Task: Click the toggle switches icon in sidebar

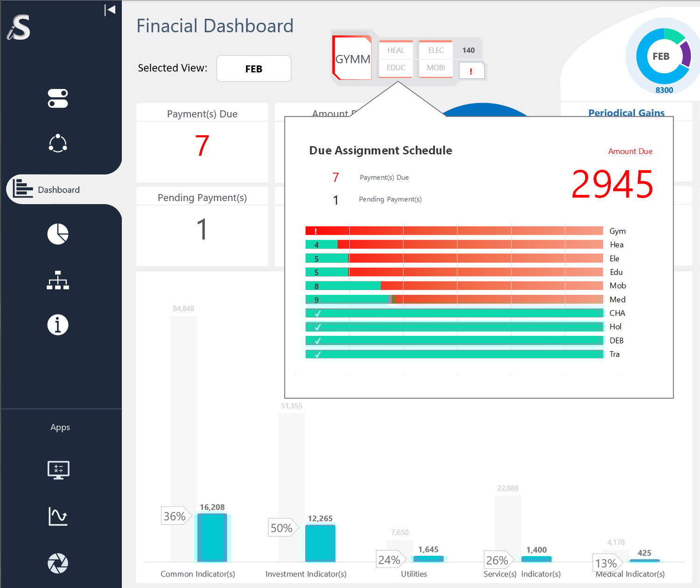Action: pos(58,98)
